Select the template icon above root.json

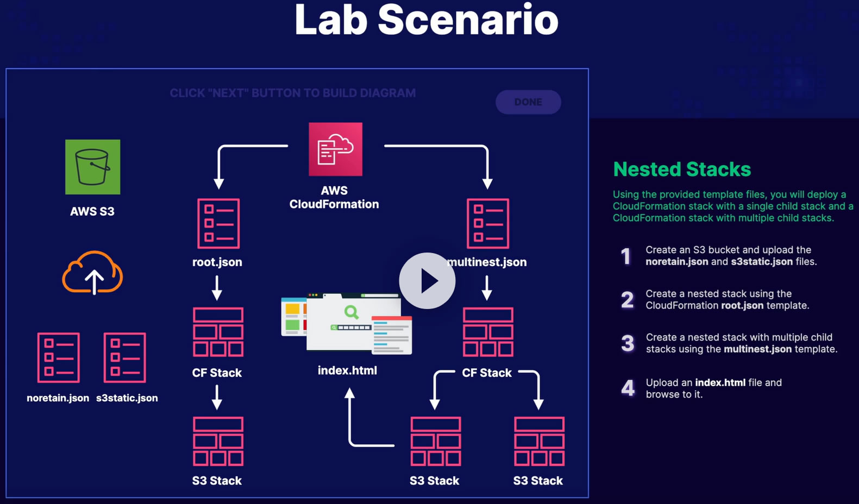218,223
